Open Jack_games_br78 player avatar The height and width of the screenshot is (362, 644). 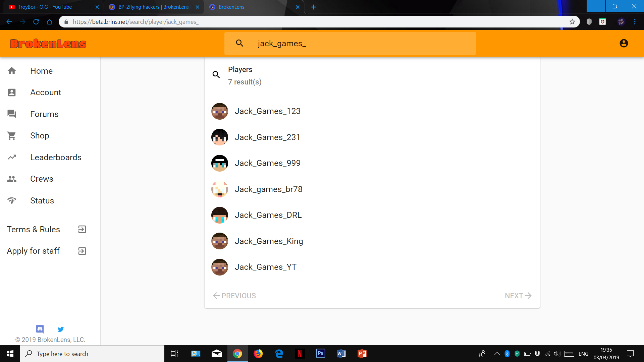(x=220, y=189)
